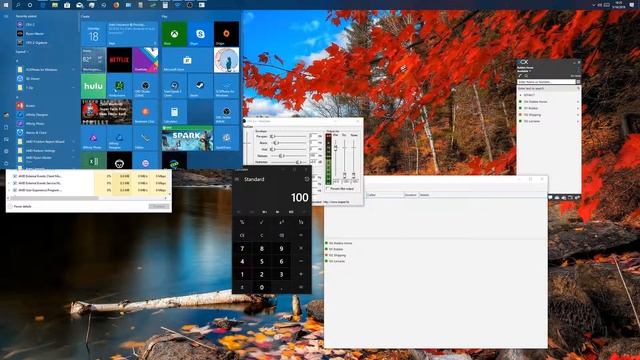
Task: Click the equals key in Calculator
Action: tap(301, 287)
